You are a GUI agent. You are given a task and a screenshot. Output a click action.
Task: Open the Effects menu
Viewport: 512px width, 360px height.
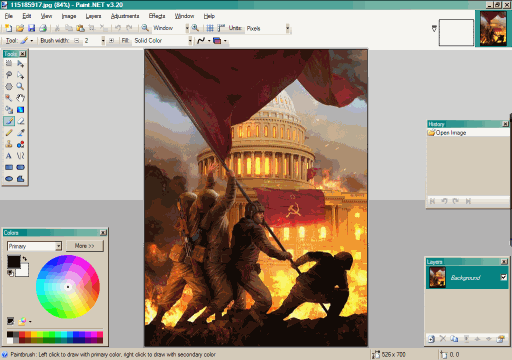[x=157, y=16]
